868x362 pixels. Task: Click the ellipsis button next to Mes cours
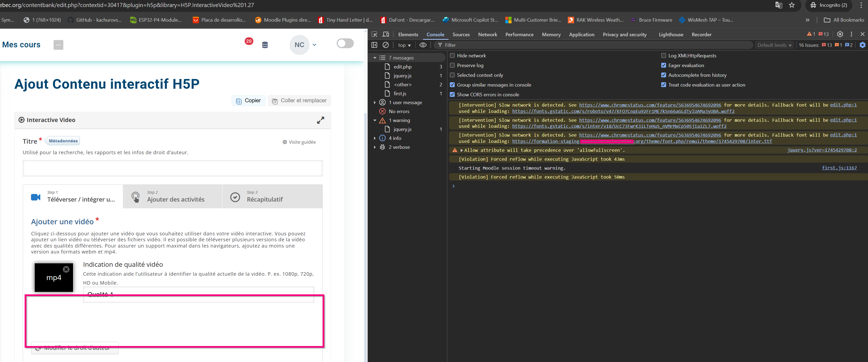click(x=58, y=45)
